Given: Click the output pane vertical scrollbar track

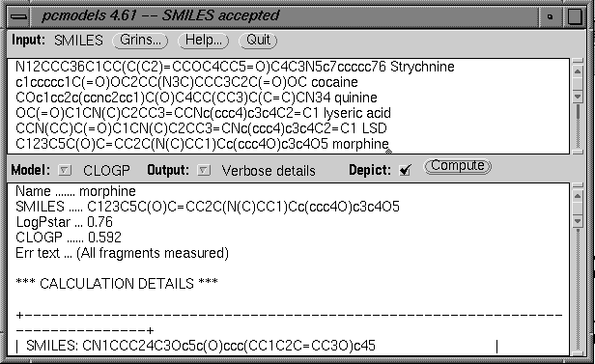Looking at the screenshot, I should (578, 288).
